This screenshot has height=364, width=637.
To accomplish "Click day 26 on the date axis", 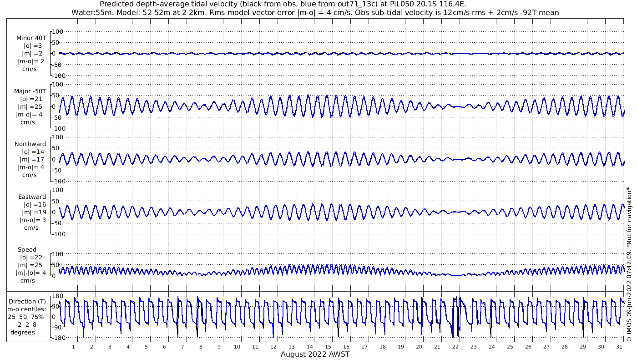I will 528,346.
